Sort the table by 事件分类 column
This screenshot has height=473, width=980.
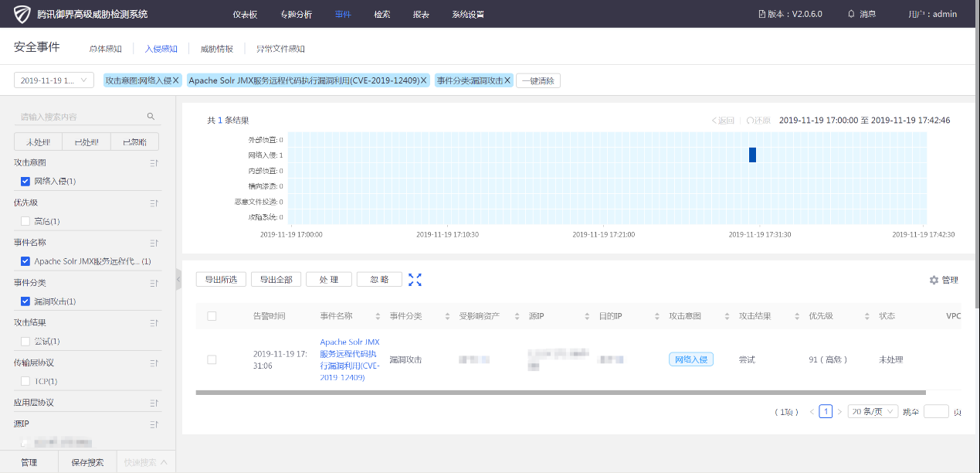447,316
